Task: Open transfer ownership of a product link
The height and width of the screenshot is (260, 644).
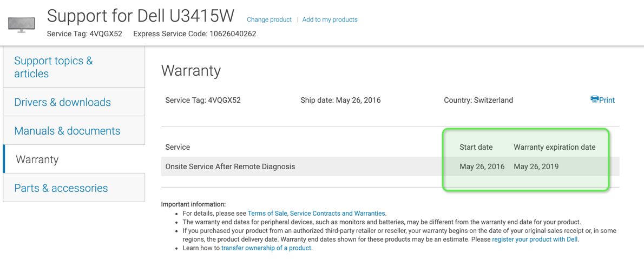Action: tap(266, 248)
